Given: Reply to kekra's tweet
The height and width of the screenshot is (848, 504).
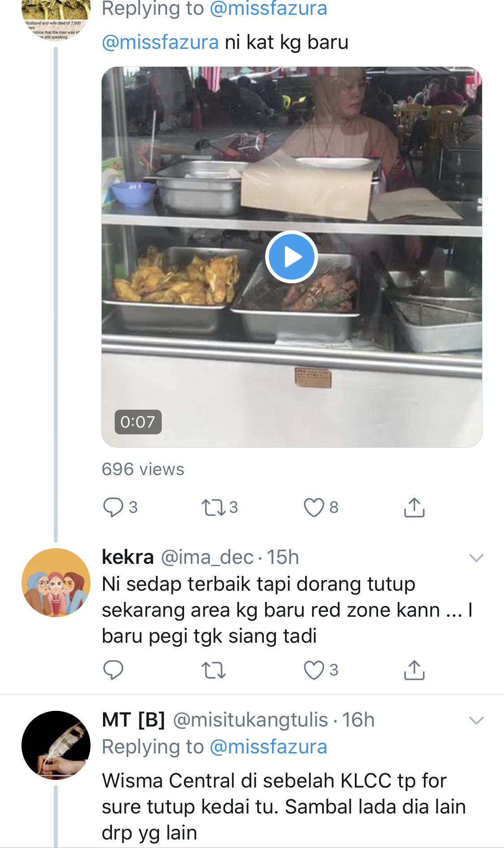Looking at the screenshot, I should (113, 670).
